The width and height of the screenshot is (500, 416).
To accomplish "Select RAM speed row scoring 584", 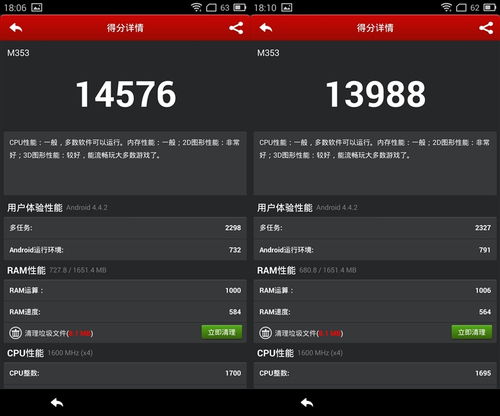I will (x=125, y=312).
